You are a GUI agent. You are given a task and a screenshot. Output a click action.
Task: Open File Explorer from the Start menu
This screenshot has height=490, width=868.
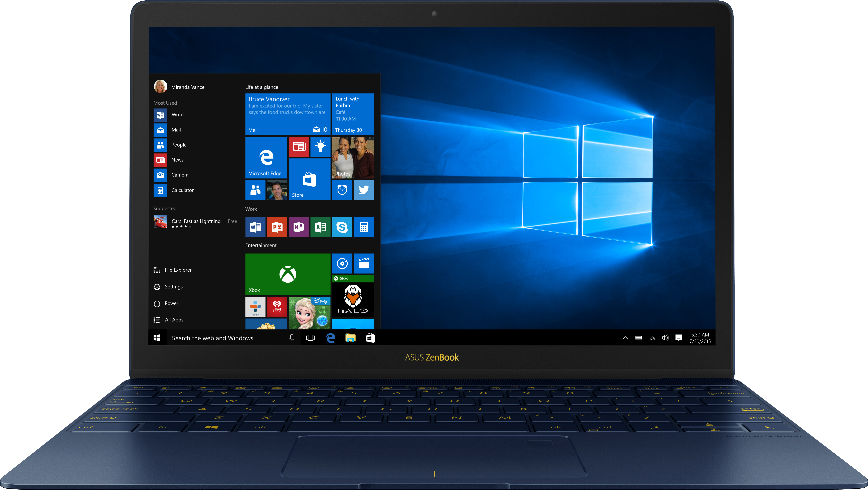point(173,270)
